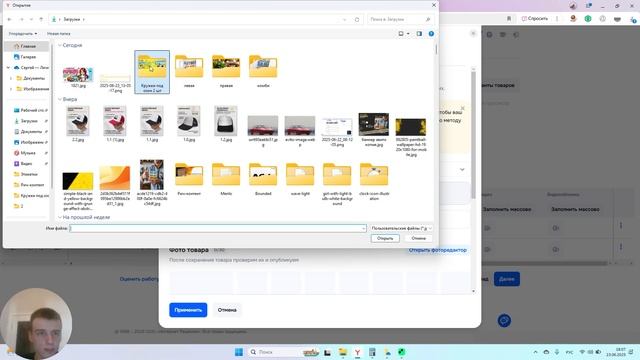
Task: Expand the Изображения tree node under OneDrive
Action: pos(11,89)
